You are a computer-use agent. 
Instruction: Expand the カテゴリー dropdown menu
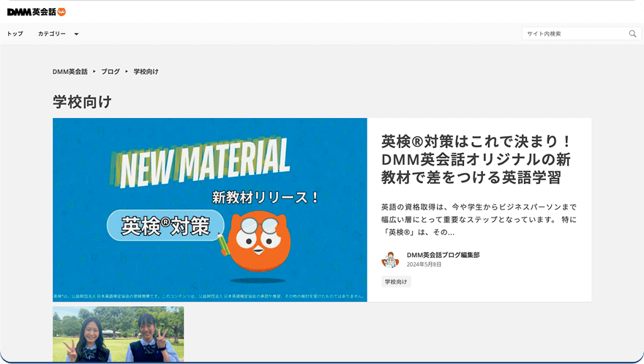click(x=58, y=34)
